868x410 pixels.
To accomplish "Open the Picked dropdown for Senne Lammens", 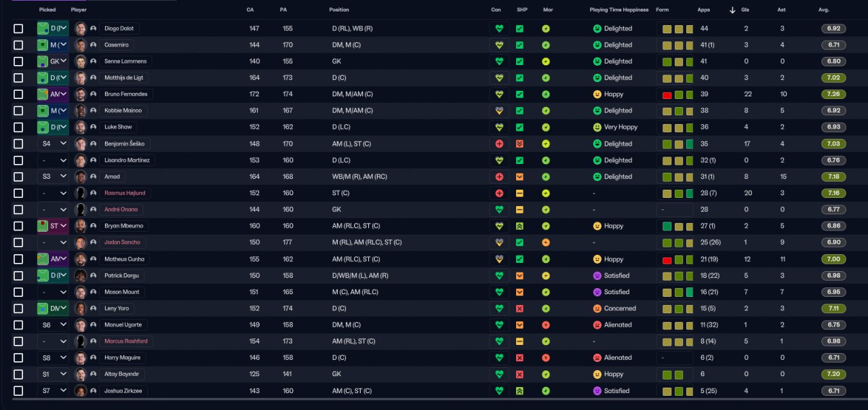I will (x=53, y=61).
